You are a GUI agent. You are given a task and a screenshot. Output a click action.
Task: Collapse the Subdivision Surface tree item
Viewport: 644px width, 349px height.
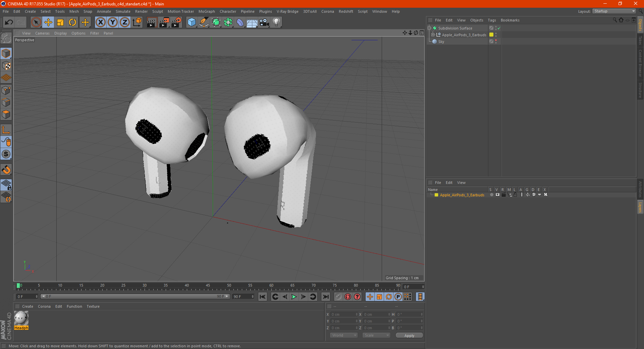tap(429, 28)
